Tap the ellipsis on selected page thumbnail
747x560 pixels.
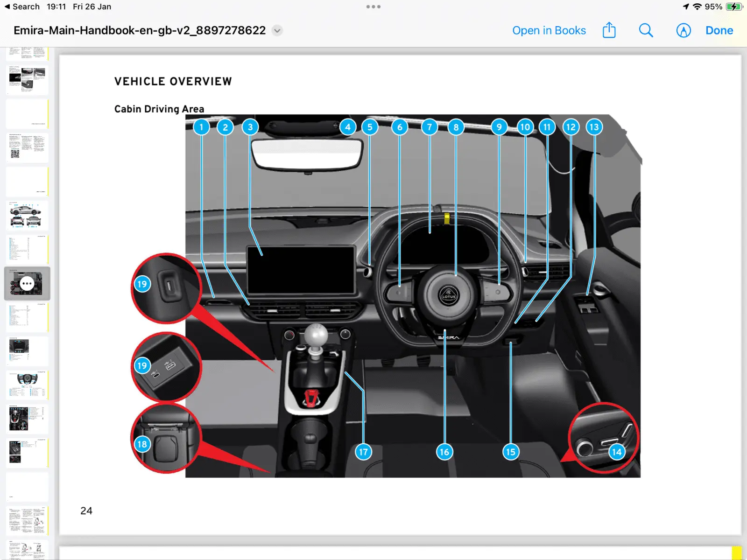coord(27,283)
